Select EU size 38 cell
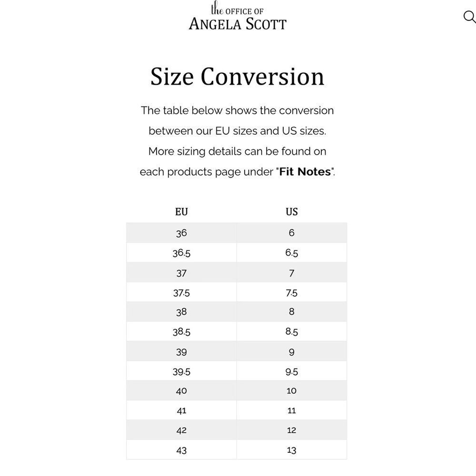 tap(181, 312)
